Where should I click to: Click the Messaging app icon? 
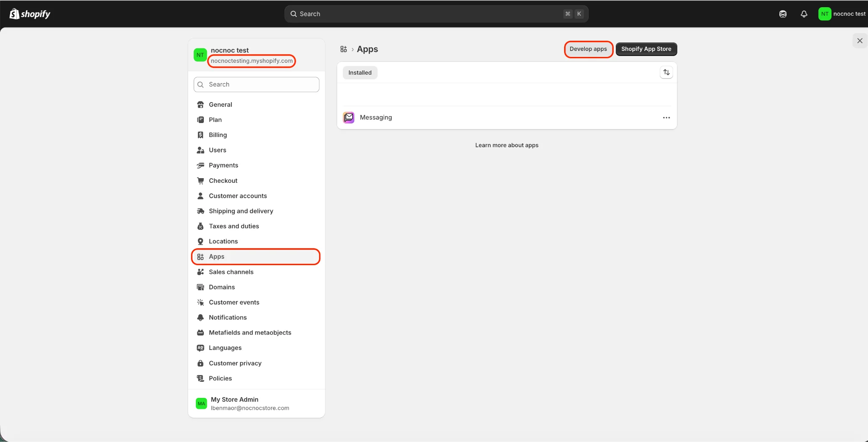[349, 117]
